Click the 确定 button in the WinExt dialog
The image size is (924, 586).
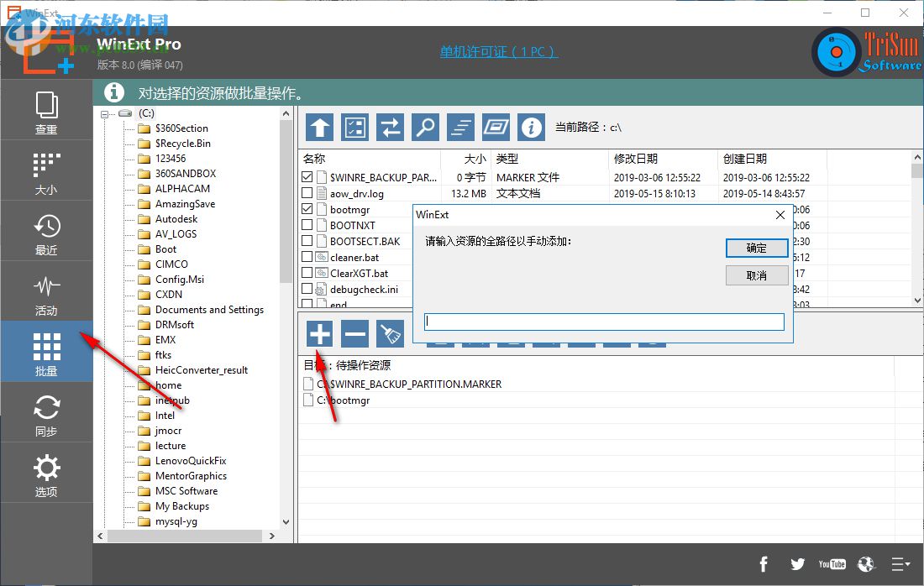(757, 248)
